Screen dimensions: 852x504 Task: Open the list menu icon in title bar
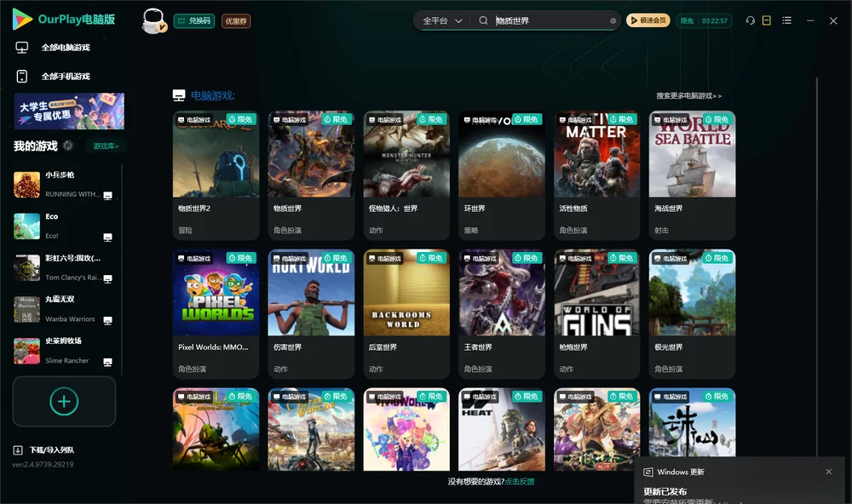(x=786, y=20)
